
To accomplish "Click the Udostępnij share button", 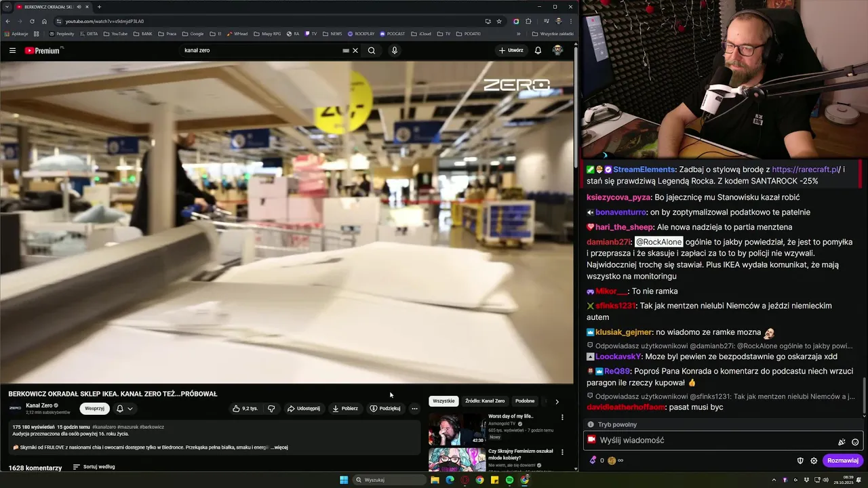I will 303,409.
